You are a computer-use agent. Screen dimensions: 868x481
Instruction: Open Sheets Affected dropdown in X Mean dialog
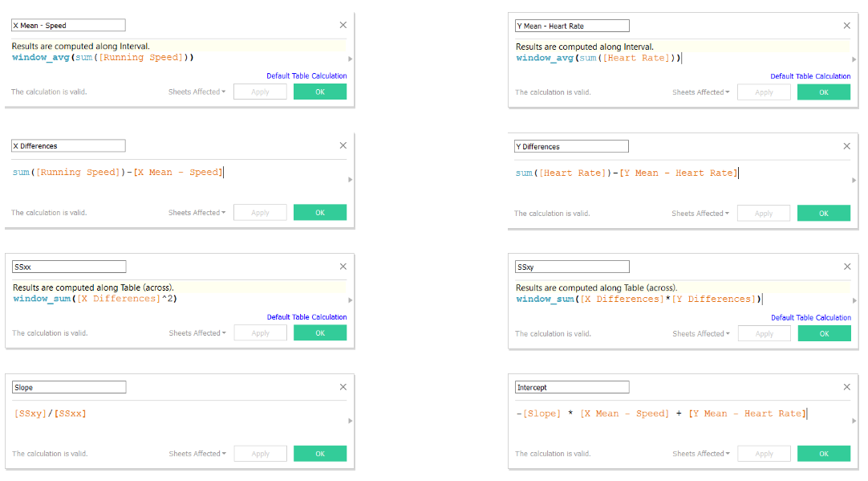[x=197, y=92]
